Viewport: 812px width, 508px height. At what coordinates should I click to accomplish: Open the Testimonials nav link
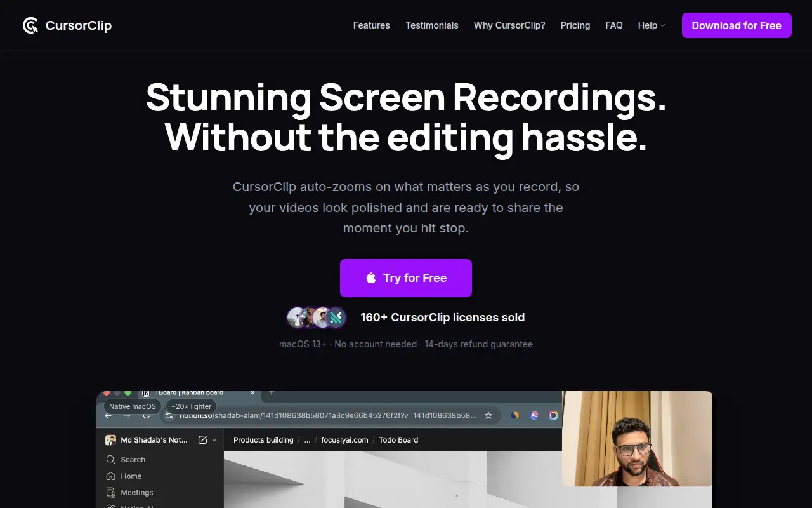(x=432, y=25)
